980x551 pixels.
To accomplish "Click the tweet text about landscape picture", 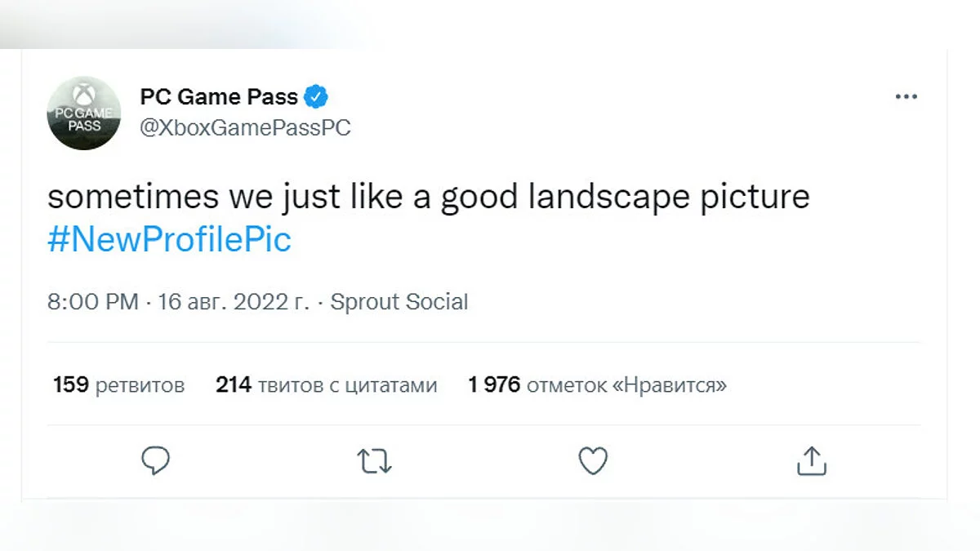I will pyautogui.click(x=428, y=198).
